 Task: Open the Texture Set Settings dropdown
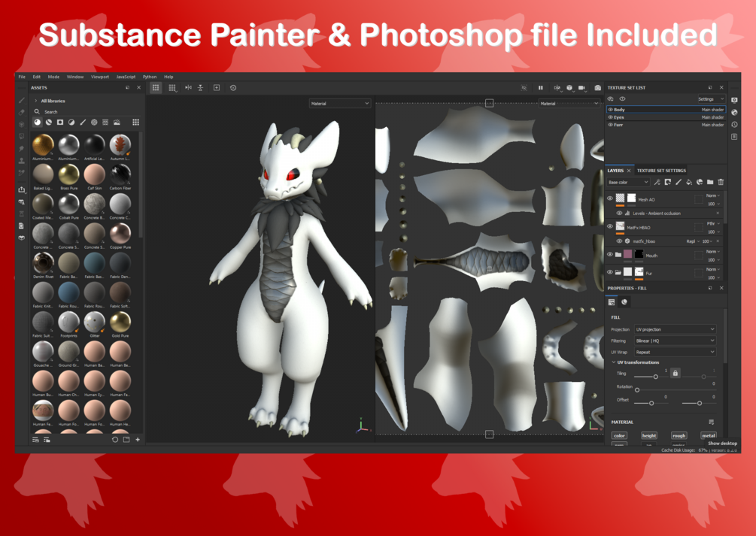tap(711, 99)
